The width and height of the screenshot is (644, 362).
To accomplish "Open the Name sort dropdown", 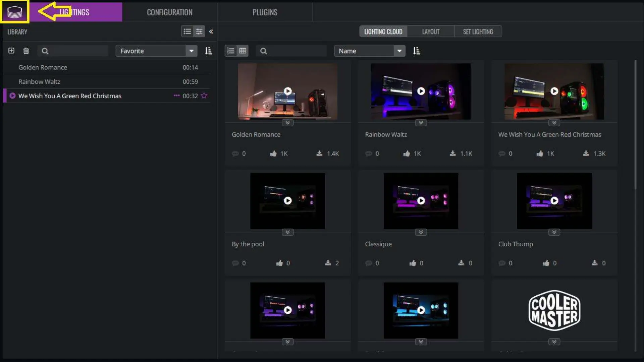I will click(399, 51).
